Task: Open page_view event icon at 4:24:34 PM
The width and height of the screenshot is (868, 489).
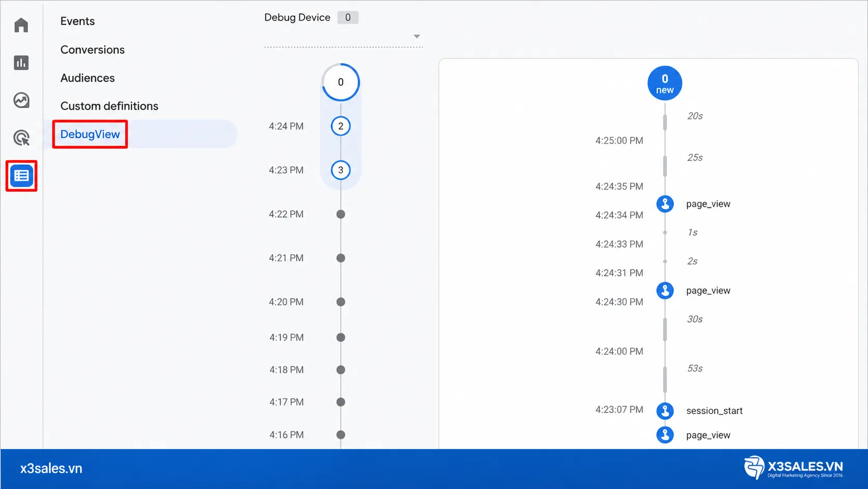Action: 665,204
